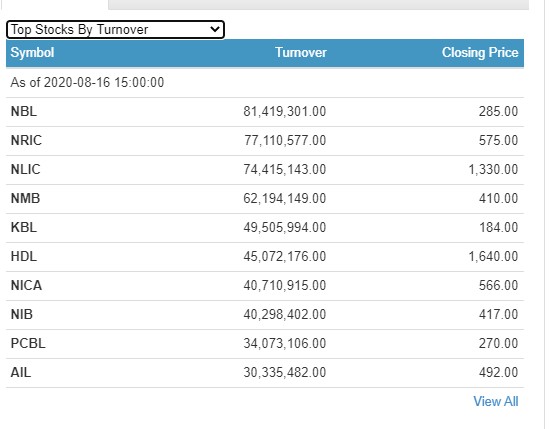Image resolution: width=550 pixels, height=429 pixels.
Task: Select the Symbol column header
Action: coord(32,53)
